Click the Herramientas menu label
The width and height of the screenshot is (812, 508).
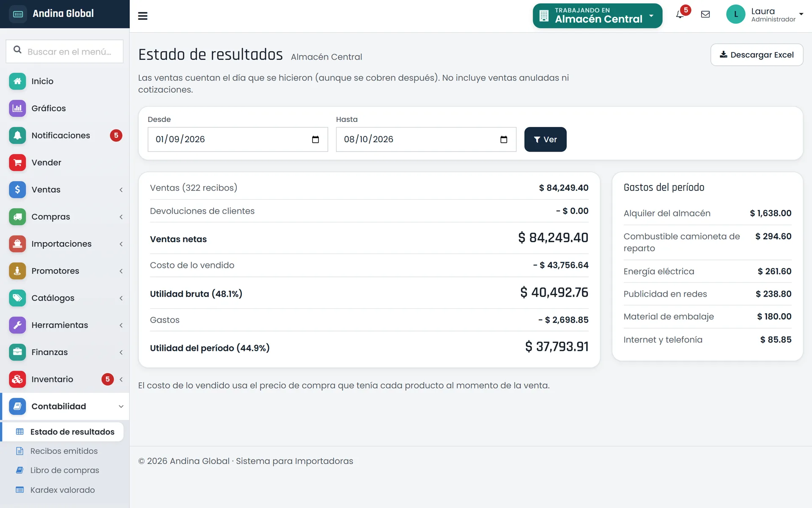point(60,325)
